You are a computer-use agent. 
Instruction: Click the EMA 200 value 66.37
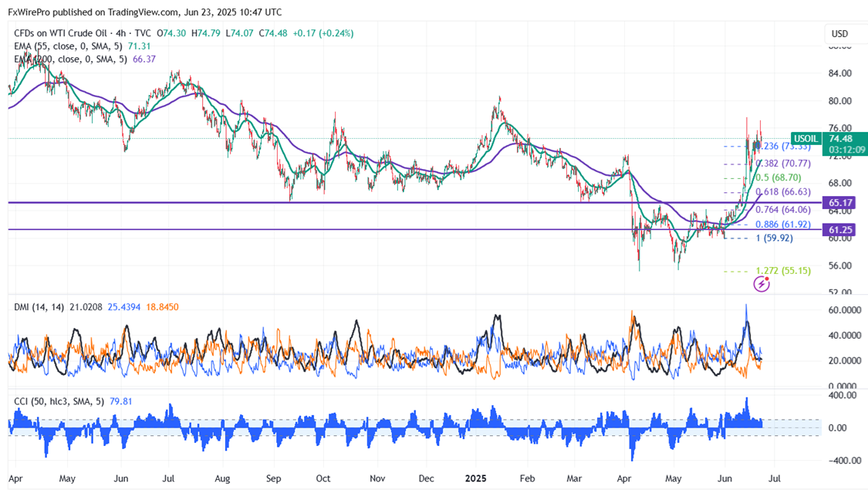click(x=144, y=59)
